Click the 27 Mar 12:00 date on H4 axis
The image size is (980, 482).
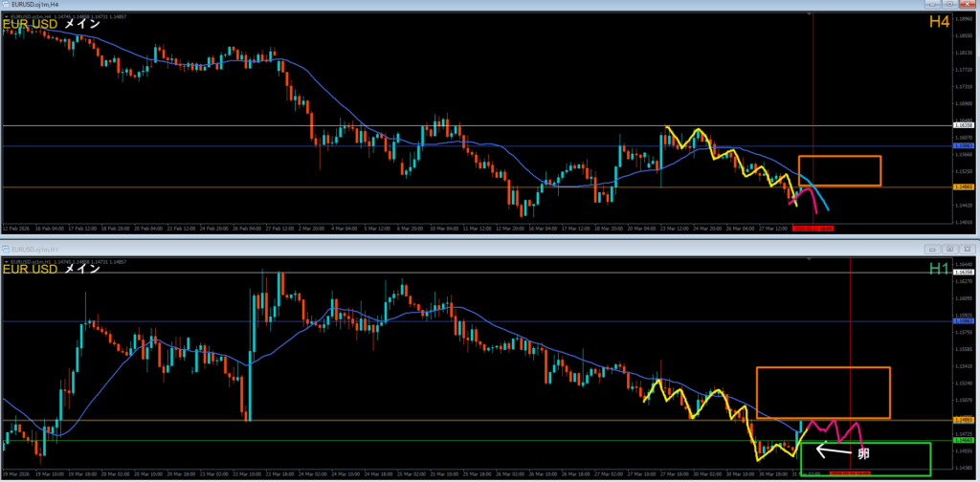pyautogui.click(x=771, y=228)
